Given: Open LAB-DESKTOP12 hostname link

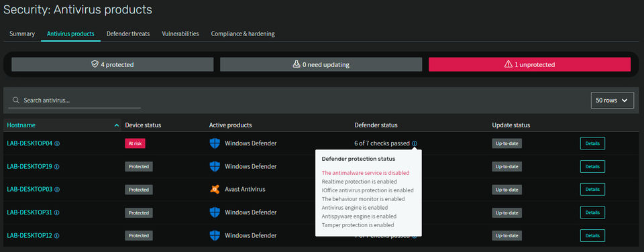Looking at the screenshot, I should click(x=30, y=236).
